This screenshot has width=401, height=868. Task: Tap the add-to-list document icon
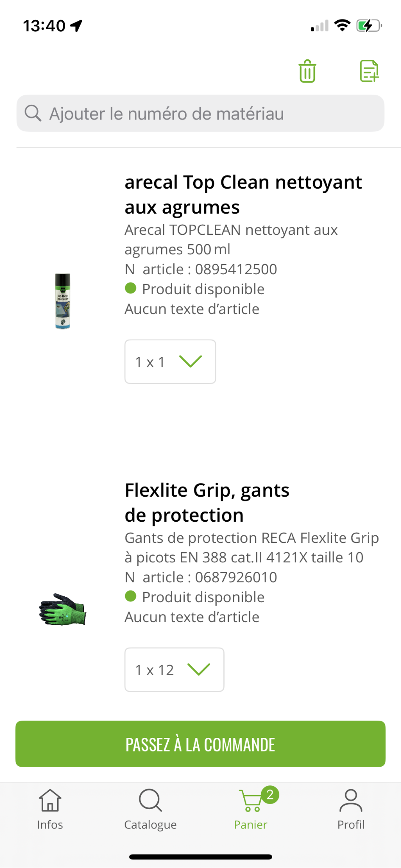click(x=369, y=71)
